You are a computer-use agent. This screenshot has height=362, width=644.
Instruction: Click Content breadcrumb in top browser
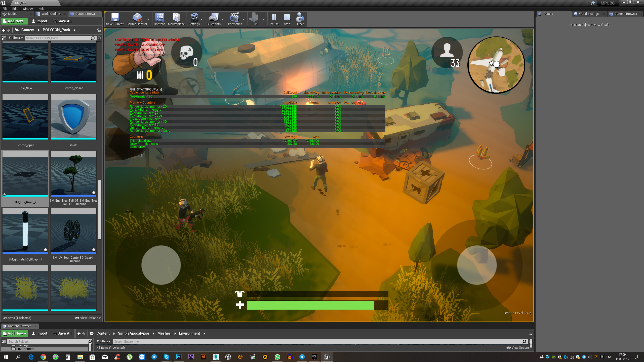point(28,30)
